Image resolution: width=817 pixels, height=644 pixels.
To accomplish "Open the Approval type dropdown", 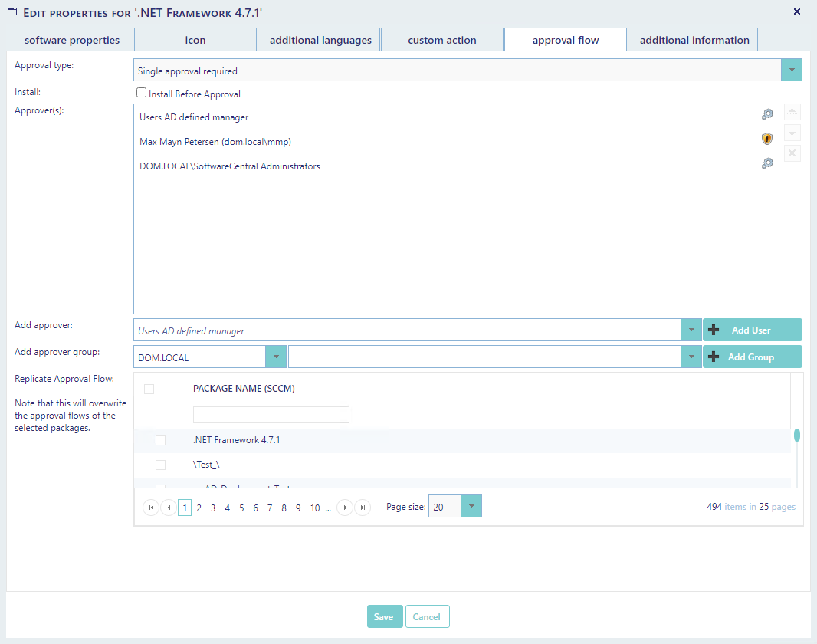I will pos(791,71).
